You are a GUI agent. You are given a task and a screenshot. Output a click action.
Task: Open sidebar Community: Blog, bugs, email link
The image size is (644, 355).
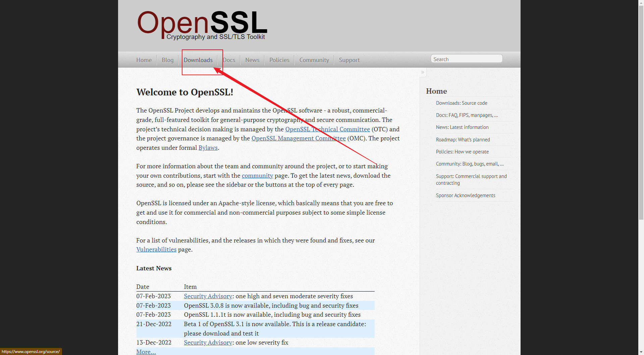(470, 164)
